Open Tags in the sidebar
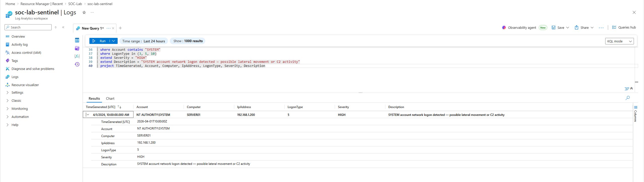This screenshot has height=182, width=644. (15, 61)
